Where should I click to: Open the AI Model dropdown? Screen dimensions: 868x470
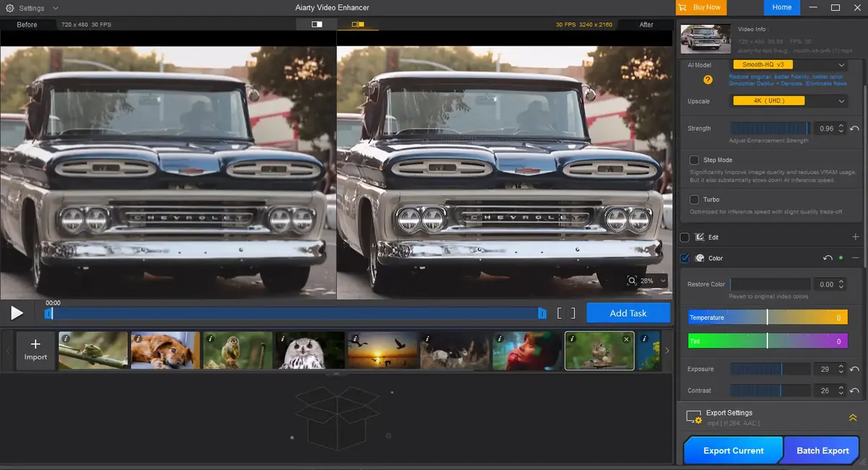pyautogui.click(x=789, y=64)
